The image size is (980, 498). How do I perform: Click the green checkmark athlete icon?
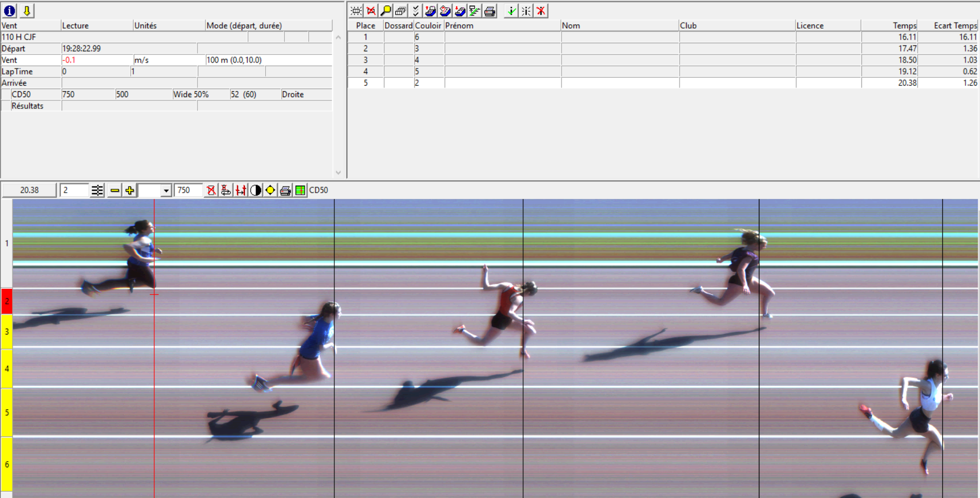[x=511, y=11]
